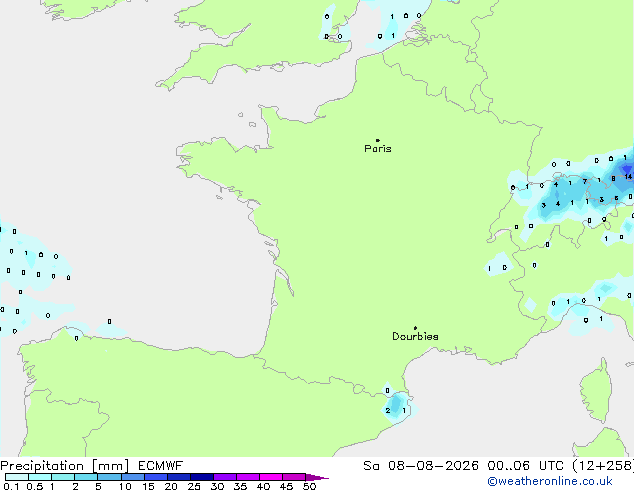Click the Dourbies location marker dot
This screenshot has width=634, height=490.
tap(415, 328)
